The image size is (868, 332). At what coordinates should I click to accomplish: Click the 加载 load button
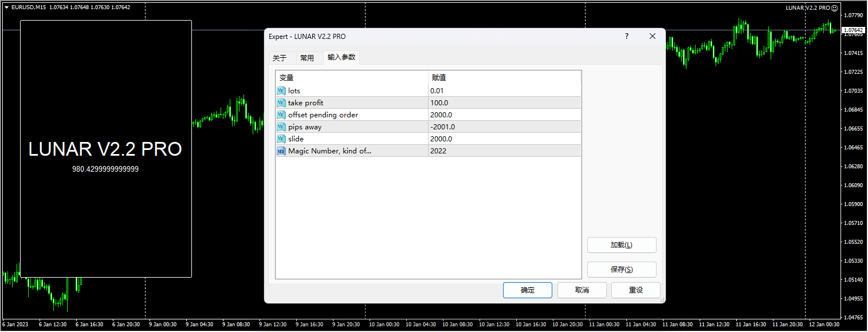coord(622,245)
